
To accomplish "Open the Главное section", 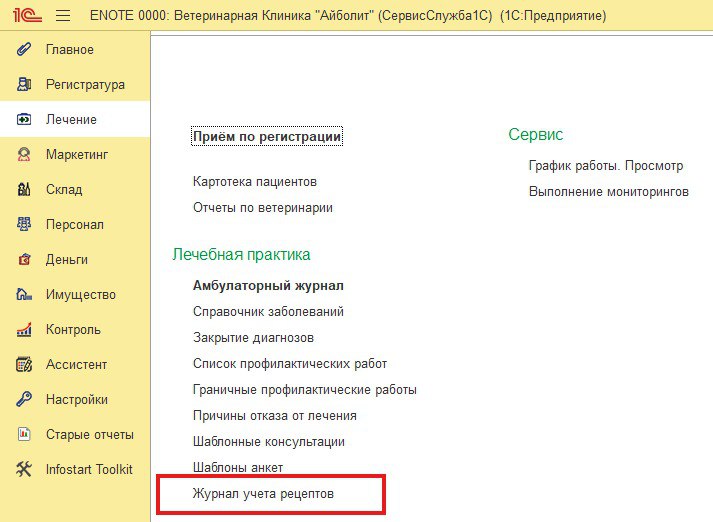I will point(70,49).
